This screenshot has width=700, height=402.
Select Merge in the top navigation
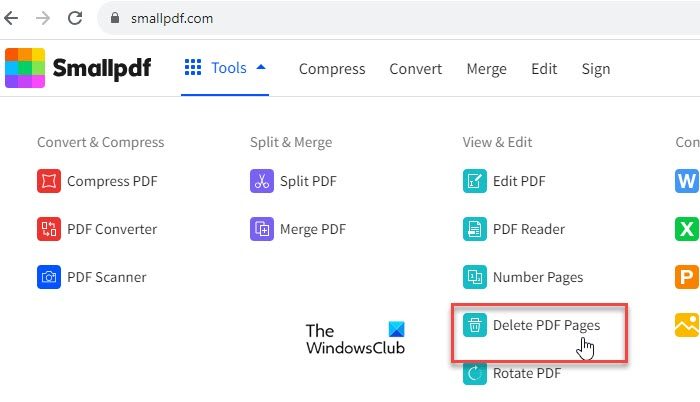[x=486, y=69]
